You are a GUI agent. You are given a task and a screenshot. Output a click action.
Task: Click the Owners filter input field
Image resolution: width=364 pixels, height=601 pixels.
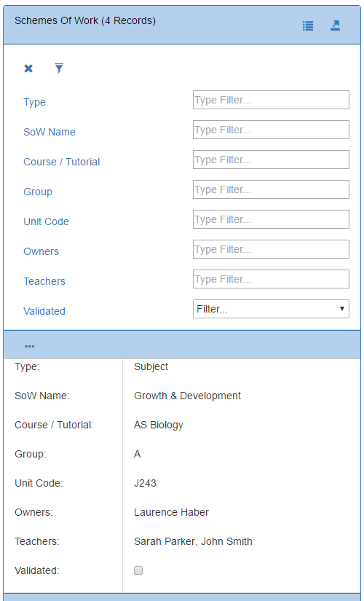(271, 250)
